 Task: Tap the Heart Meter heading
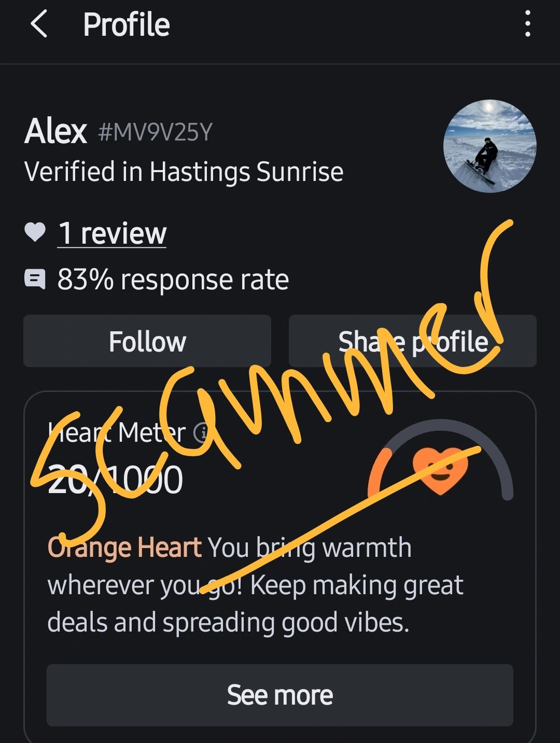click(117, 432)
